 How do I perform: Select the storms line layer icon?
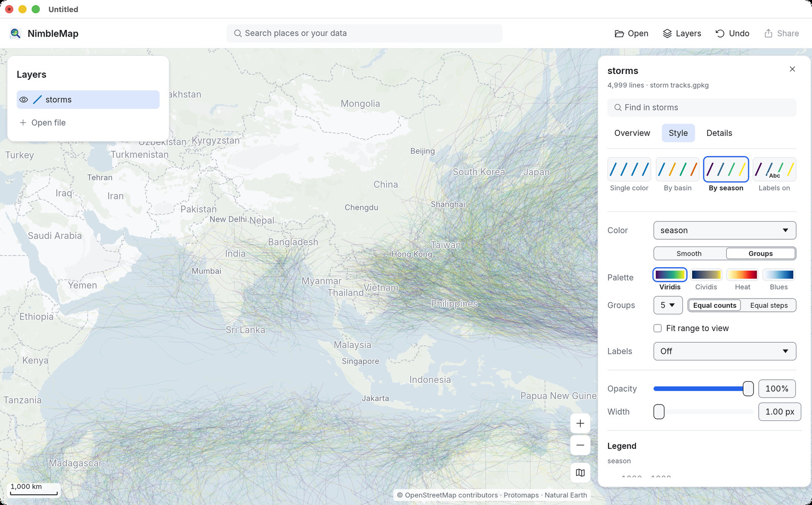tap(38, 100)
